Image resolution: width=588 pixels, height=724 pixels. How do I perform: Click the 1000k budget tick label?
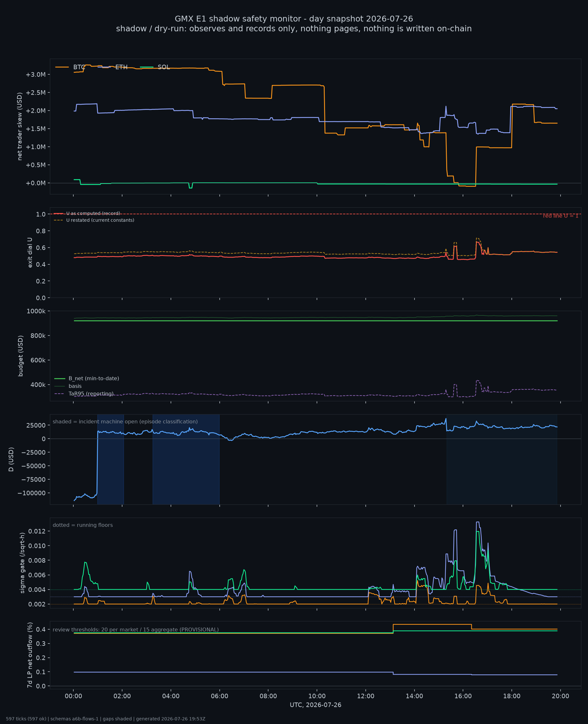(x=36, y=311)
